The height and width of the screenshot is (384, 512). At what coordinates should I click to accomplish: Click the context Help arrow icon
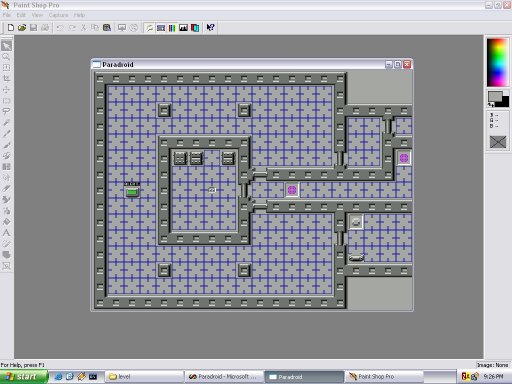pyautogui.click(x=210, y=28)
